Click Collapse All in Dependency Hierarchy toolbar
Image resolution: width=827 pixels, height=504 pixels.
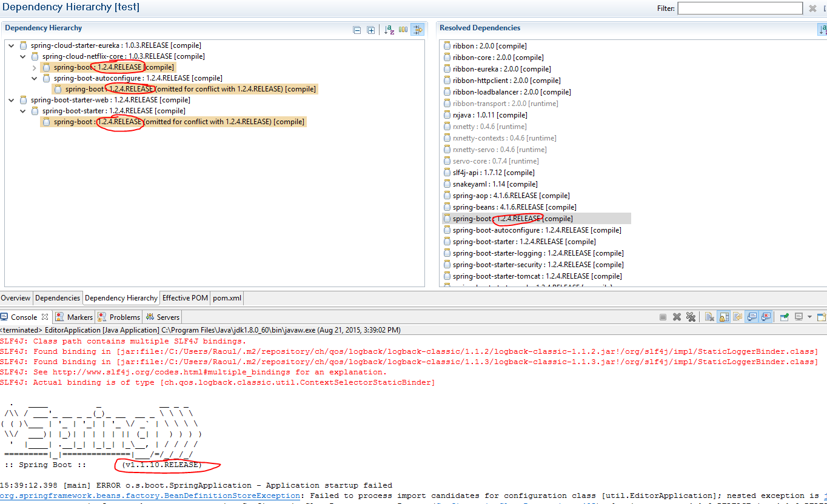[357, 30]
